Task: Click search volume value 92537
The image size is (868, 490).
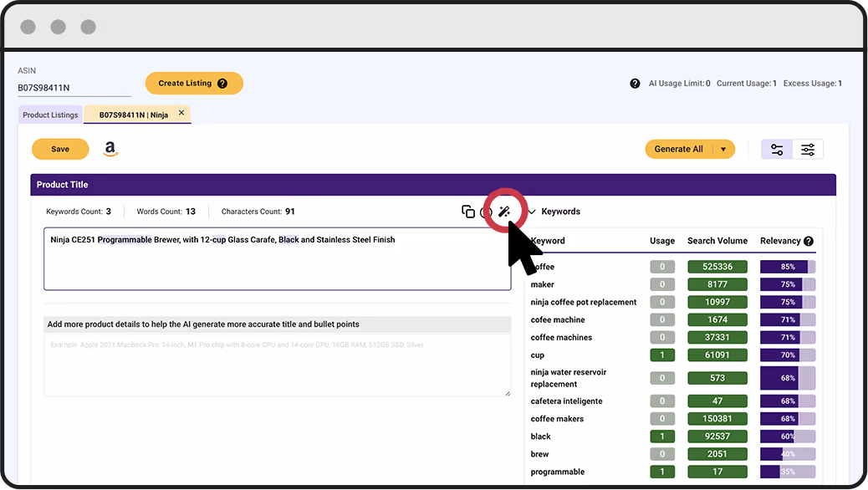Action: point(717,436)
